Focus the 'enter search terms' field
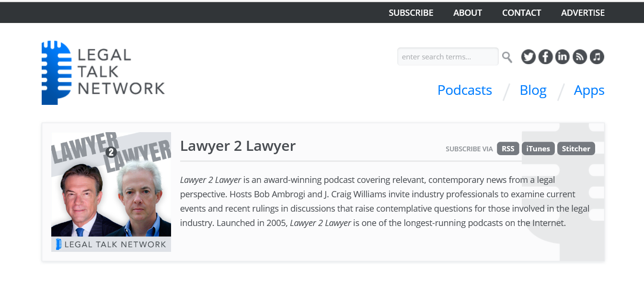 (447, 57)
